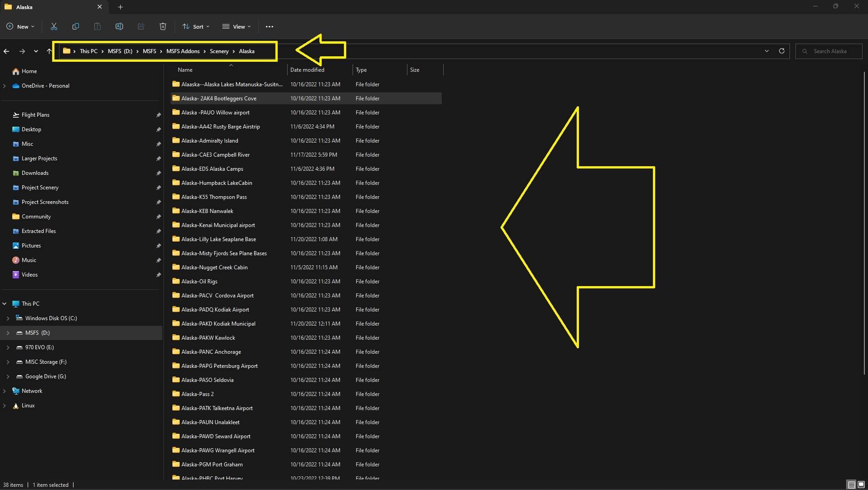The image size is (868, 490).
Task: Select Alaska-Pass 2 folder
Action: click(306, 394)
